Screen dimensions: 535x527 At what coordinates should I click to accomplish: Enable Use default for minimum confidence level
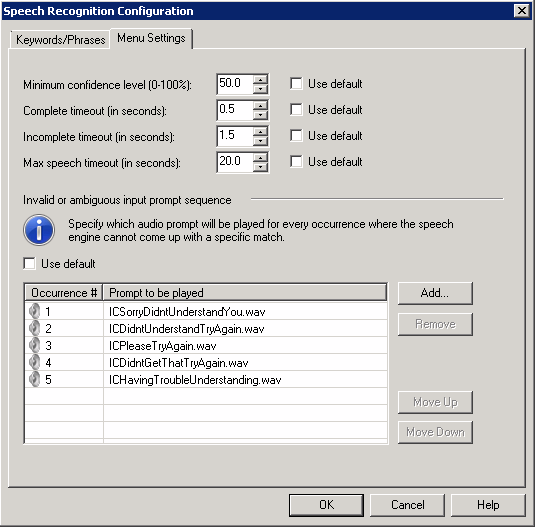(x=296, y=84)
